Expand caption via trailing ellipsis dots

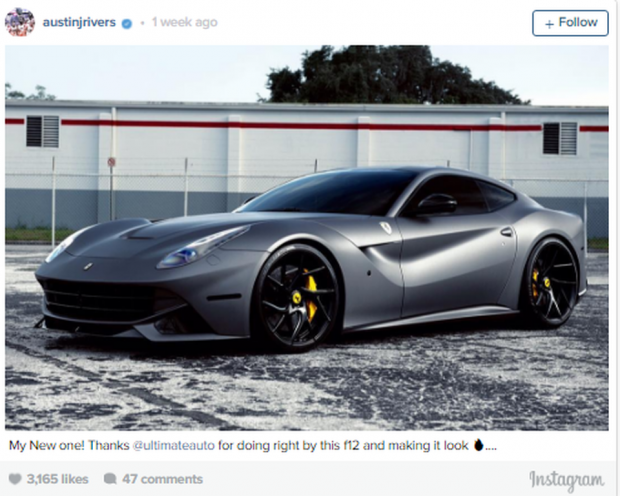click(x=491, y=448)
